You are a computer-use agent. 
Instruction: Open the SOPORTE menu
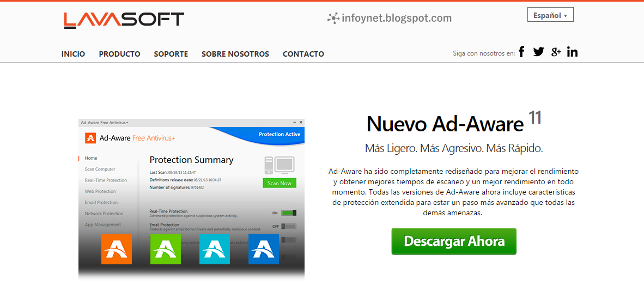pos(171,54)
